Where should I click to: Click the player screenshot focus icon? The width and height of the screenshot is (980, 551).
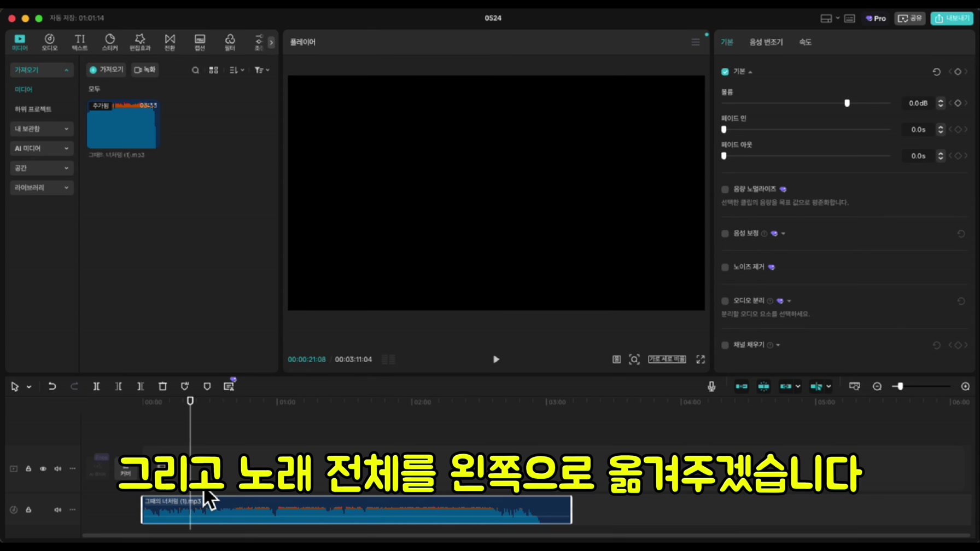coord(634,359)
